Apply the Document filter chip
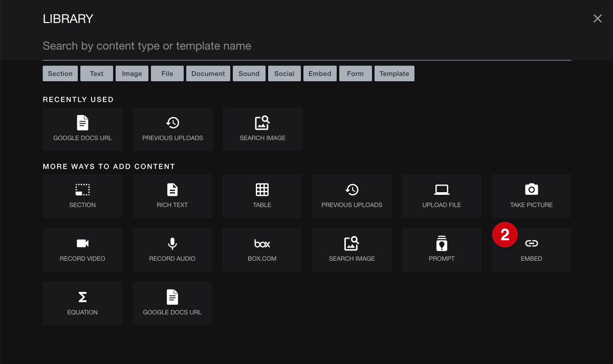 click(x=208, y=74)
